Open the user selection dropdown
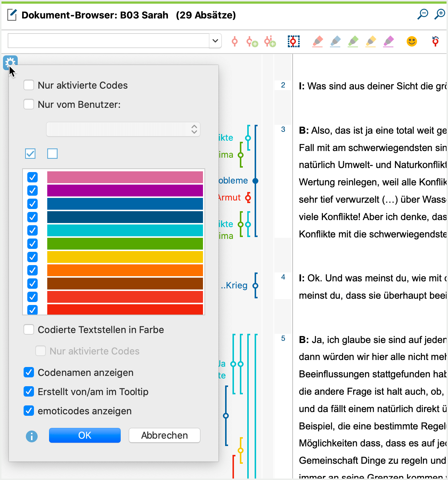Image resolution: width=448 pixels, height=480 pixels. [x=123, y=129]
